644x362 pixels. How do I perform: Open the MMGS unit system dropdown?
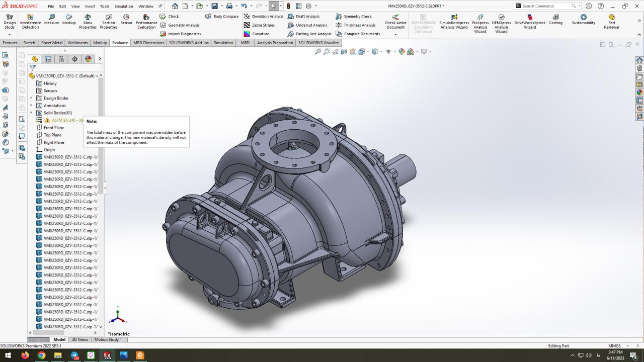627,346
